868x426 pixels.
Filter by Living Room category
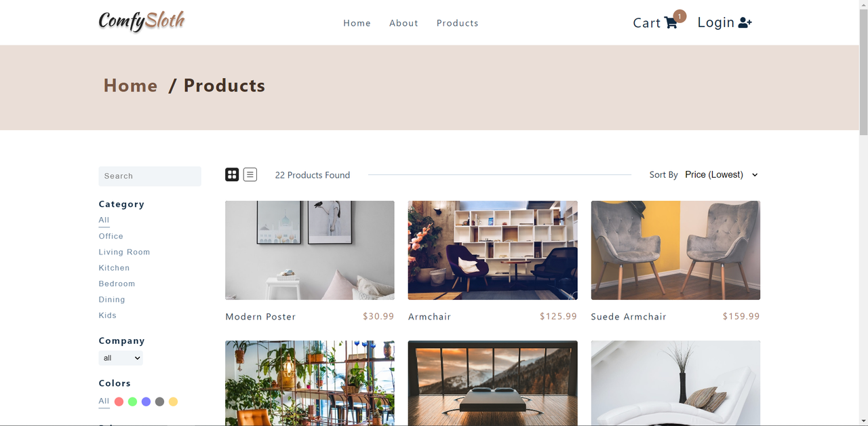tap(124, 252)
